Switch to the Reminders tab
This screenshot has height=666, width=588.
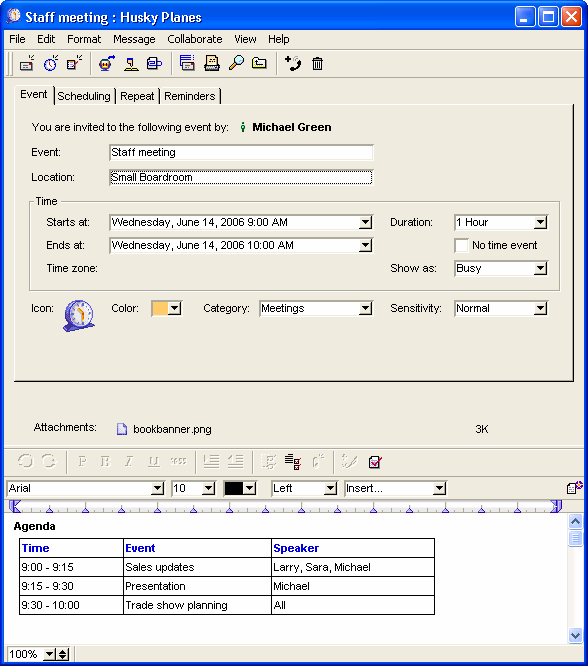click(189, 96)
